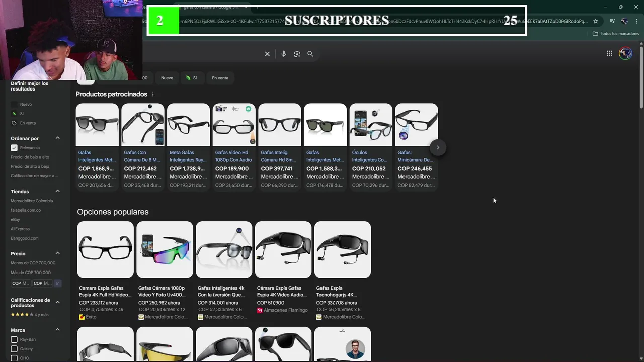The height and width of the screenshot is (362, 644).
Task: Collapse Calificaciones de productos section
Action: 57,302
